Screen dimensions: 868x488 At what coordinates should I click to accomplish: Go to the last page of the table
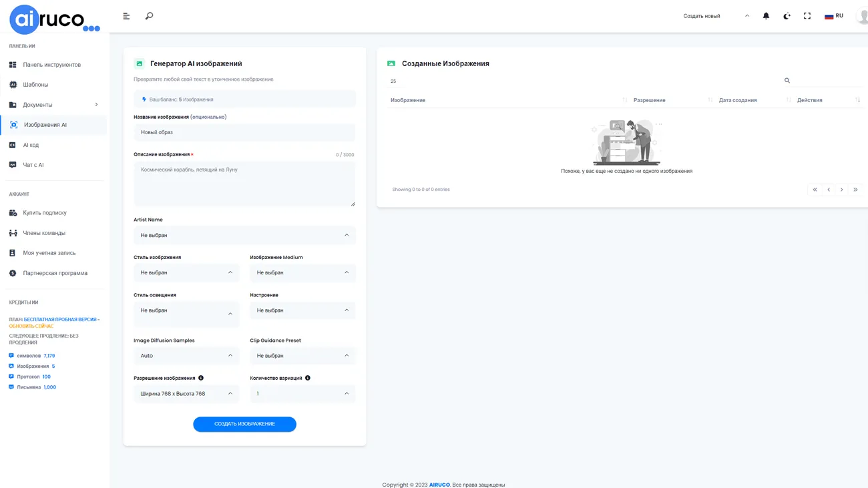click(x=855, y=190)
